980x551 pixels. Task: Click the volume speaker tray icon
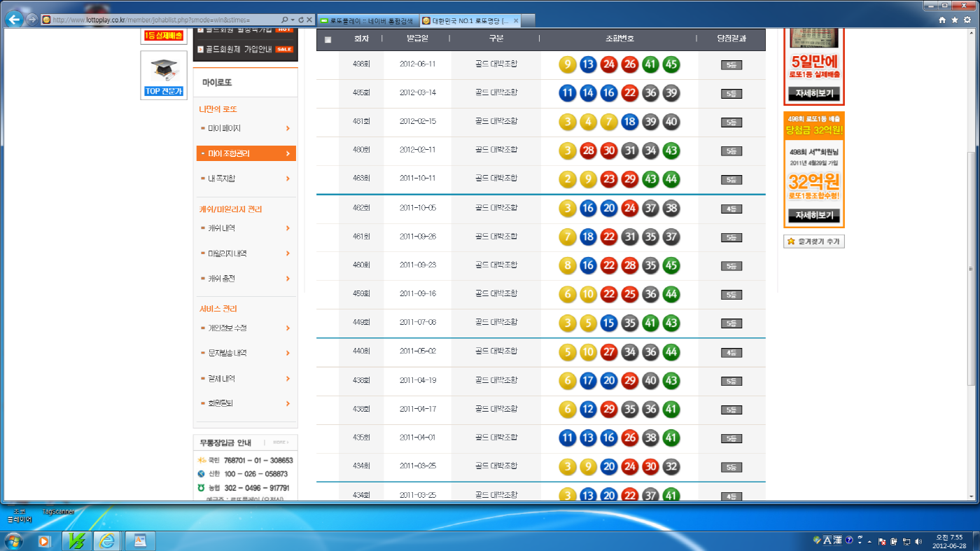click(917, 541)
